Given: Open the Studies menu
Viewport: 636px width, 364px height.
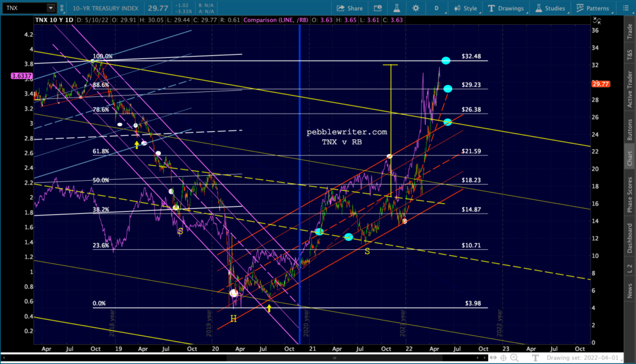Looking at the screenshot, I should click(x=550, y=8).
